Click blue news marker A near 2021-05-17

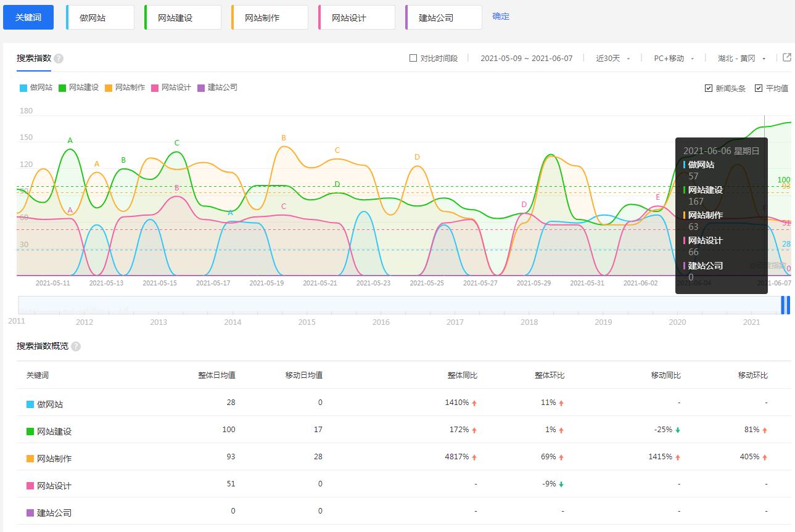click(231, 213)
